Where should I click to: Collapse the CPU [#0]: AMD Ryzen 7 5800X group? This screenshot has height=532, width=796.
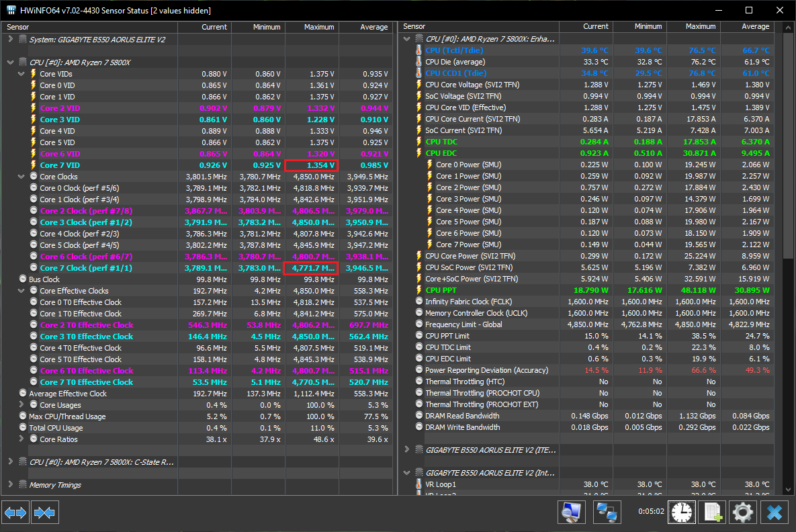pyautogui.click(x=11, y=62)
